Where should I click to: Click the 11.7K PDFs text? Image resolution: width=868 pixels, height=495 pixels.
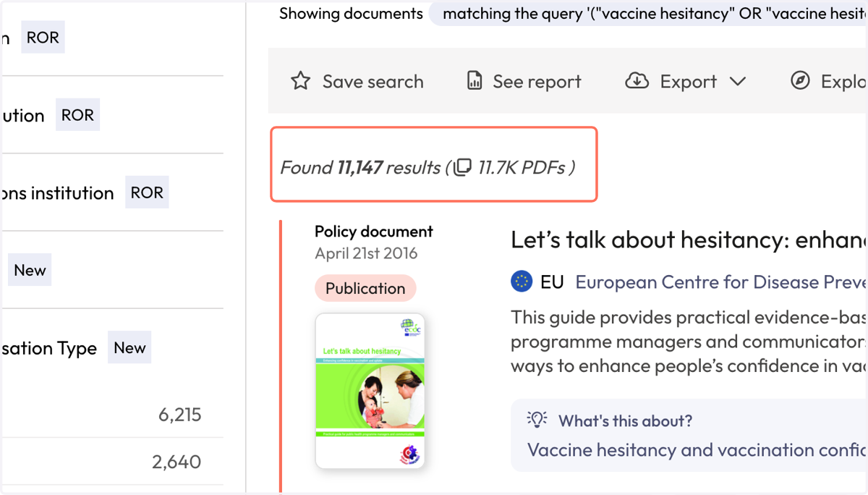pyautogui.click(x=522, y=168)
